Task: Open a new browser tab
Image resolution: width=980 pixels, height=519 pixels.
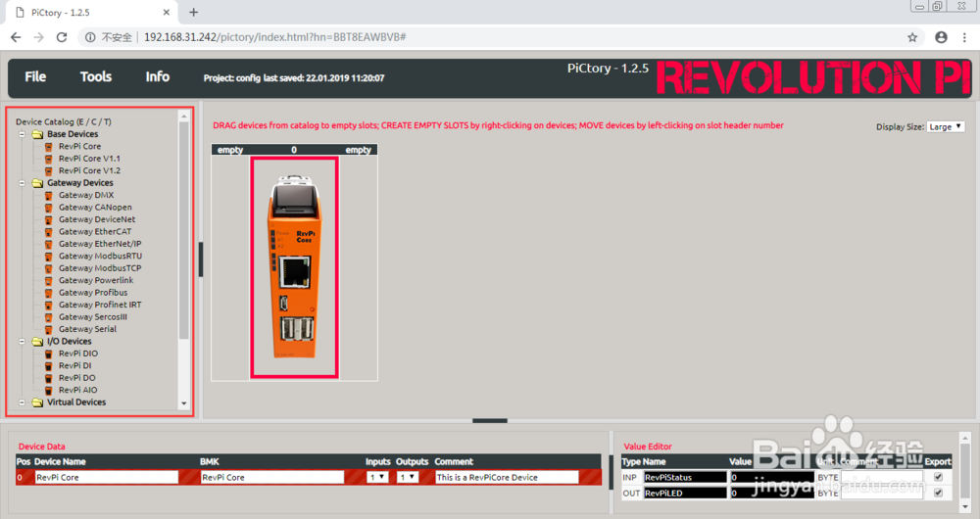Action: click(193, 13)
